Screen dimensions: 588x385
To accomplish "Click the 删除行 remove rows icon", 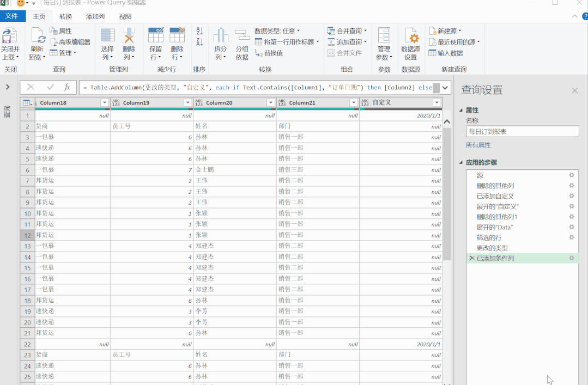I will (x=177, y=35).
